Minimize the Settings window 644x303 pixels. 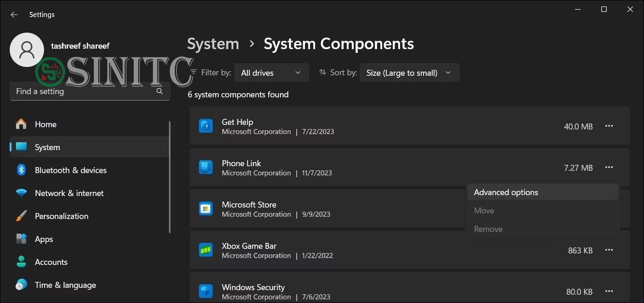pyautogui.click(x=577, y=9)
